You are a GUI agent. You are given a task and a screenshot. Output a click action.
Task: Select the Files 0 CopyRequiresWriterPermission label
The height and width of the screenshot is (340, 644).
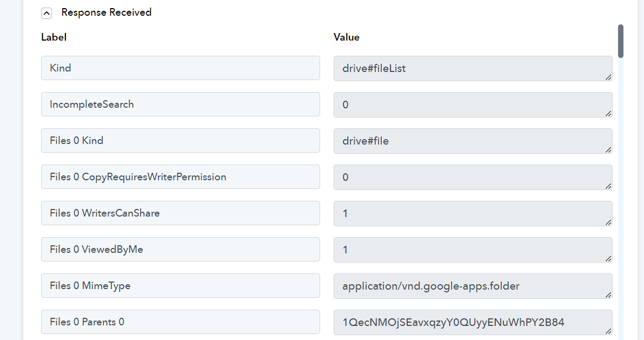pyautogui.click(x=180, y=177)
